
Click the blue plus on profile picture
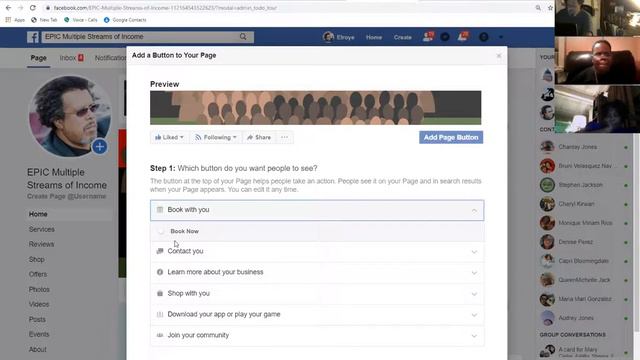[x=100, y=147]
